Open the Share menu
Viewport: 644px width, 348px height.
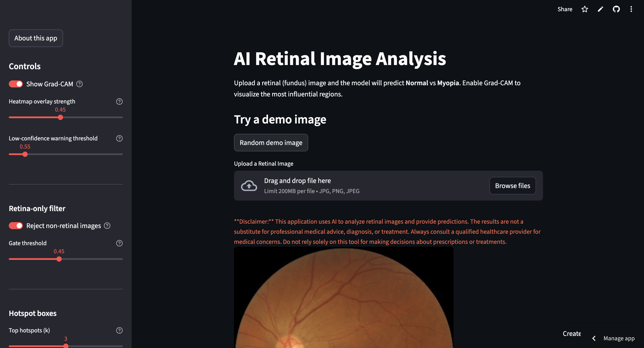(565, 9)
